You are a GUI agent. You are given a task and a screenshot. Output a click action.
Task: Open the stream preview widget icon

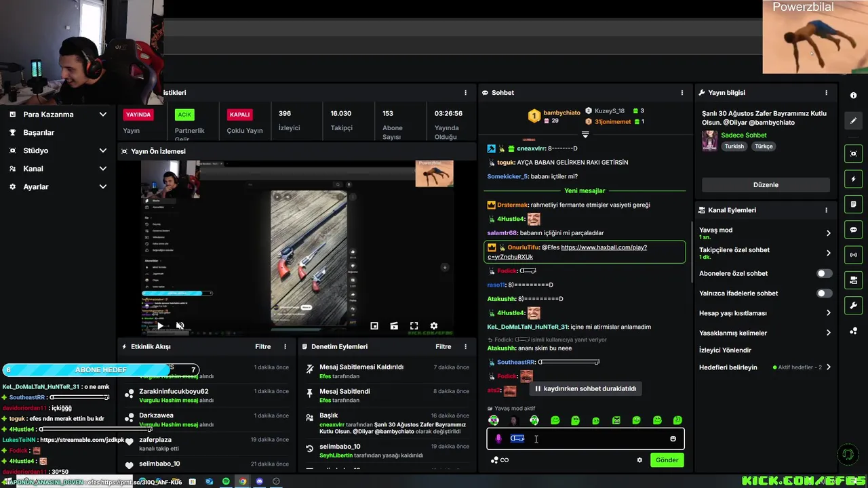click(853, 154)
